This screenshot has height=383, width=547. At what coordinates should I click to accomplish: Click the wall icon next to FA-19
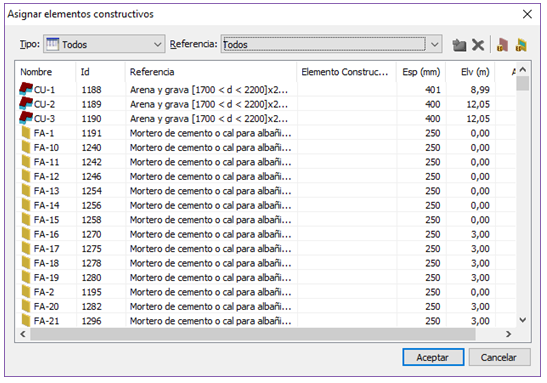point(26,277)
